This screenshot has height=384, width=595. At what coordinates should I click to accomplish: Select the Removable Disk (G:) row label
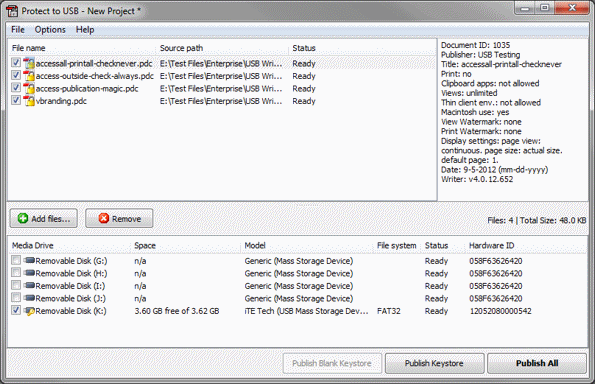tap(71, 261)
